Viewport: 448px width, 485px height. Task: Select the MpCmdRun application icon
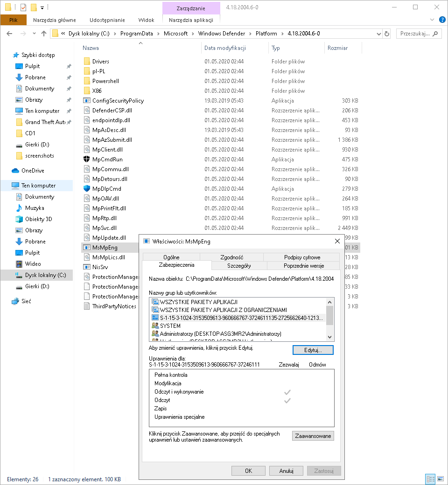87,159
